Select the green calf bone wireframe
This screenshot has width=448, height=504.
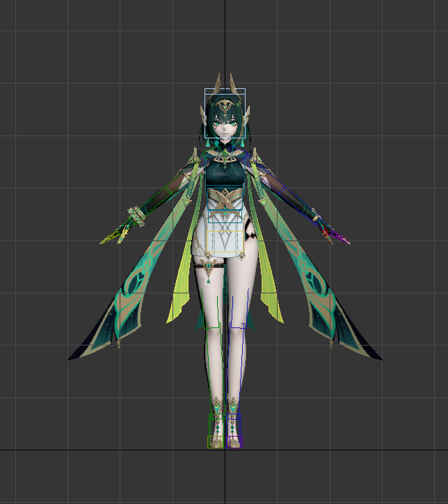tap(215, 371)
